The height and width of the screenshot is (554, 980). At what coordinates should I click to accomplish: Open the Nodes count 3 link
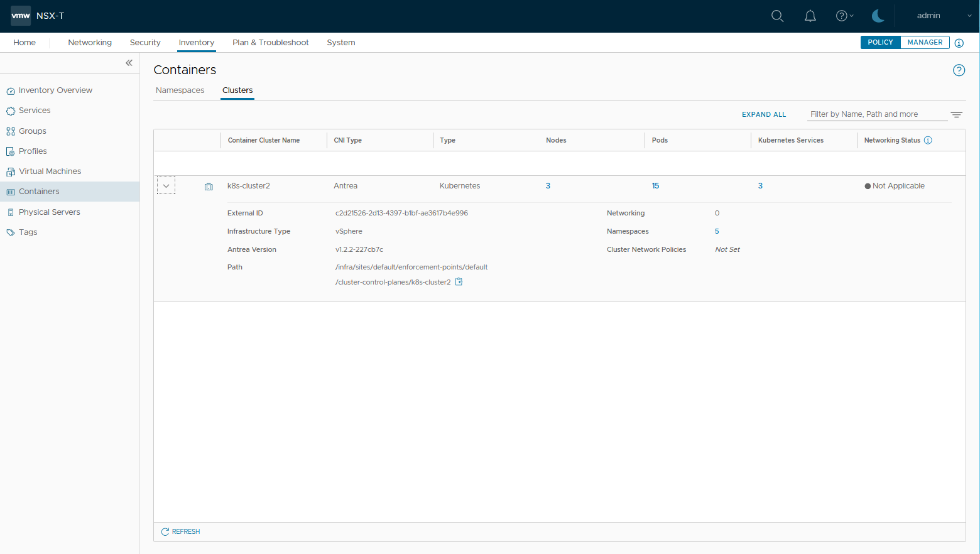(548, 186)
